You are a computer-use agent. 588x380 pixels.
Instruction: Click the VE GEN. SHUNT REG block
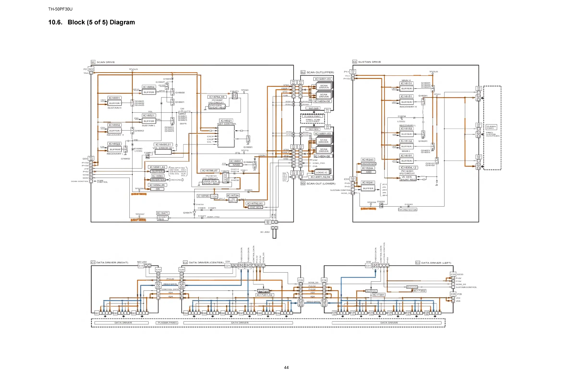click(408, 178)
